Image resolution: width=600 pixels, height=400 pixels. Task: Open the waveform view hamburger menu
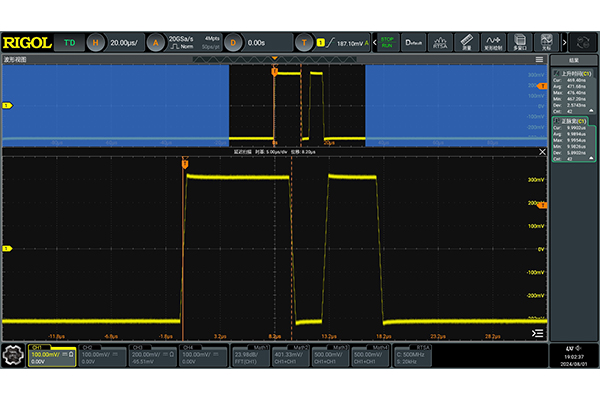540,60
